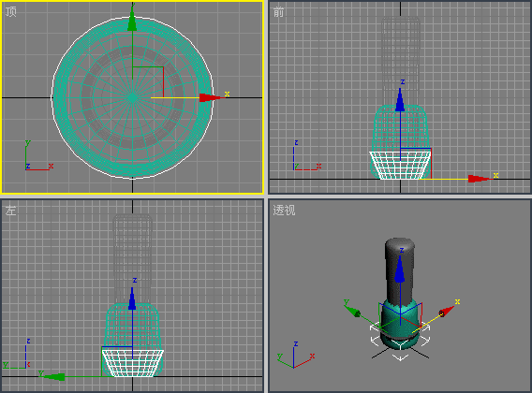Select the white base wireframe in Front viewport
532x393 pixels.
(400, 166)
